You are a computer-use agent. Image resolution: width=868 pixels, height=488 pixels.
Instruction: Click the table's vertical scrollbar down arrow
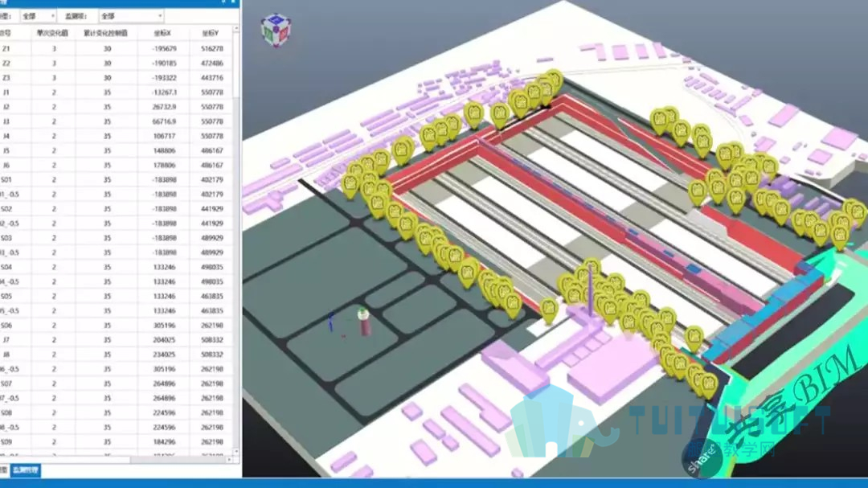(236, 452)
